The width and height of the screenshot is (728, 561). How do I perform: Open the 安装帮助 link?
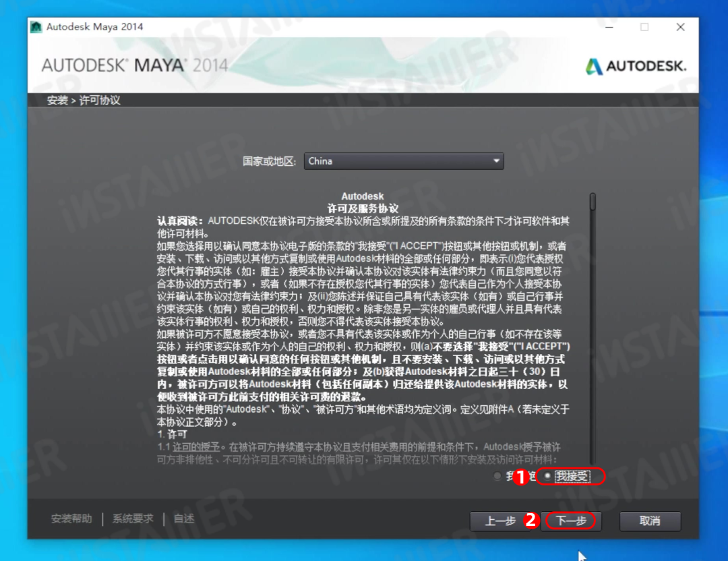tap(71, 519)
